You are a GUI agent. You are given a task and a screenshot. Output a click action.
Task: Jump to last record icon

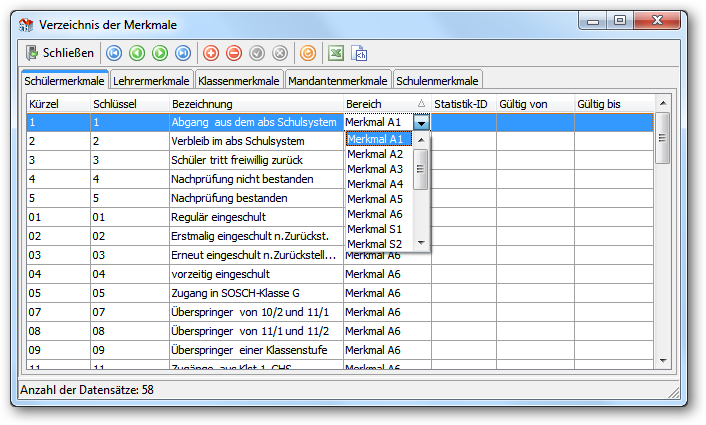(x=183, y=53)
